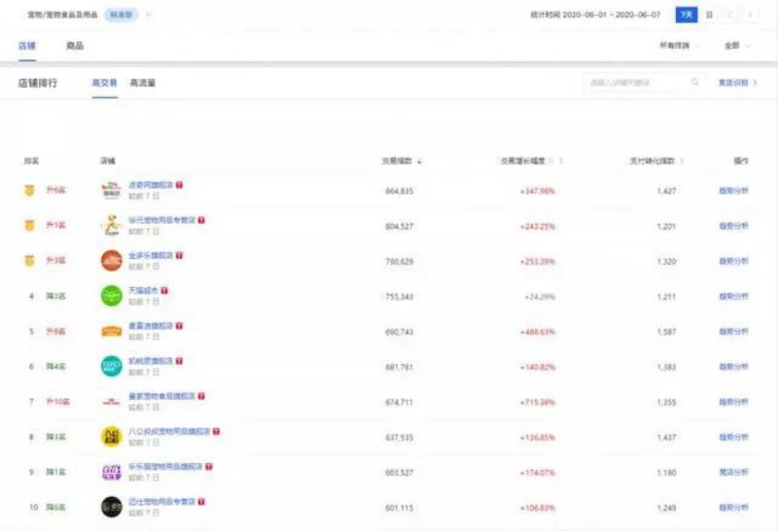
Task: Click the yellow logo of the rank 8 store
Action: (x=112, y=437)
